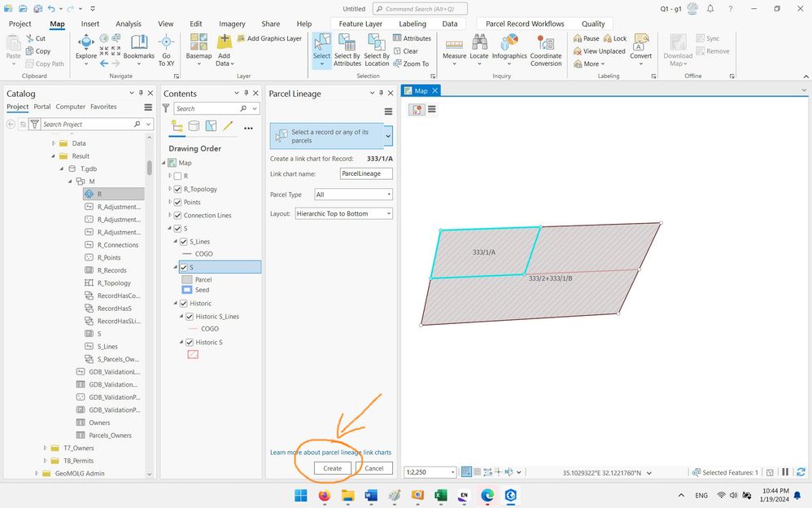This screenshot has height=508, width=812.
Task: Open Coordinate Conversion
Action: pyautogui.click(x=546, y=50)
